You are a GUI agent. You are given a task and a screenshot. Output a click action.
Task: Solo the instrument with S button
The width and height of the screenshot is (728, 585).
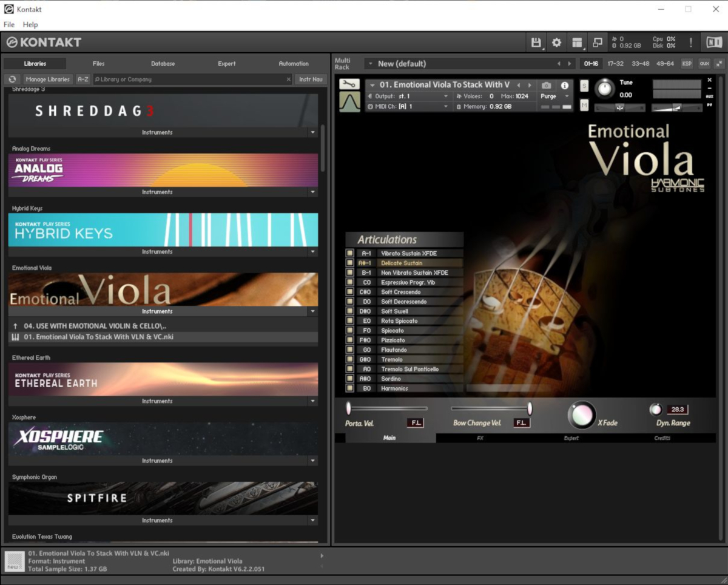point(584,86)
